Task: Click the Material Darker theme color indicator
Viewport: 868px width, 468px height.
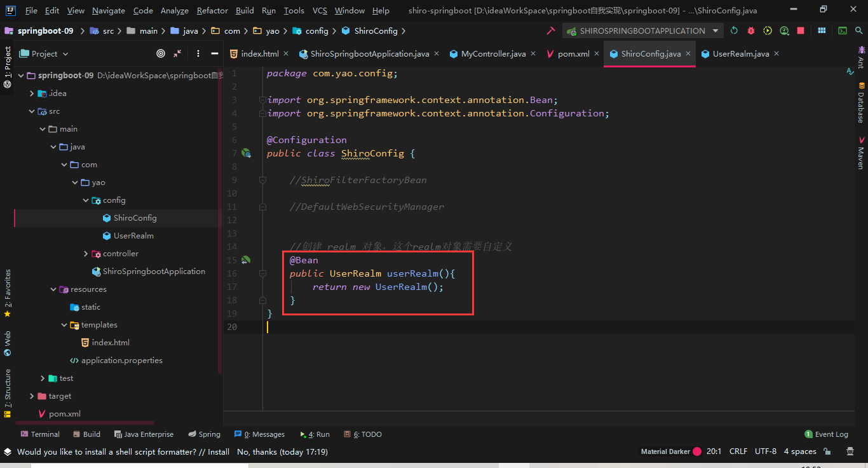Action: 697,451
